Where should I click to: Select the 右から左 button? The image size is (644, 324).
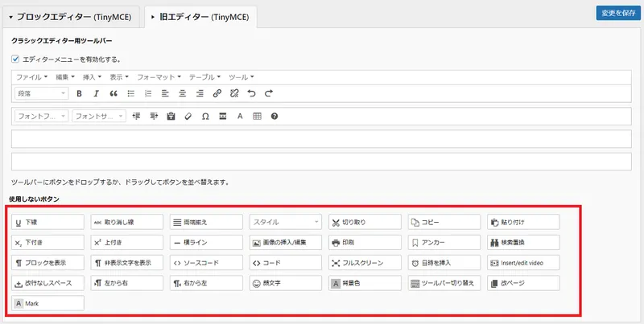(x=206, y=283)
